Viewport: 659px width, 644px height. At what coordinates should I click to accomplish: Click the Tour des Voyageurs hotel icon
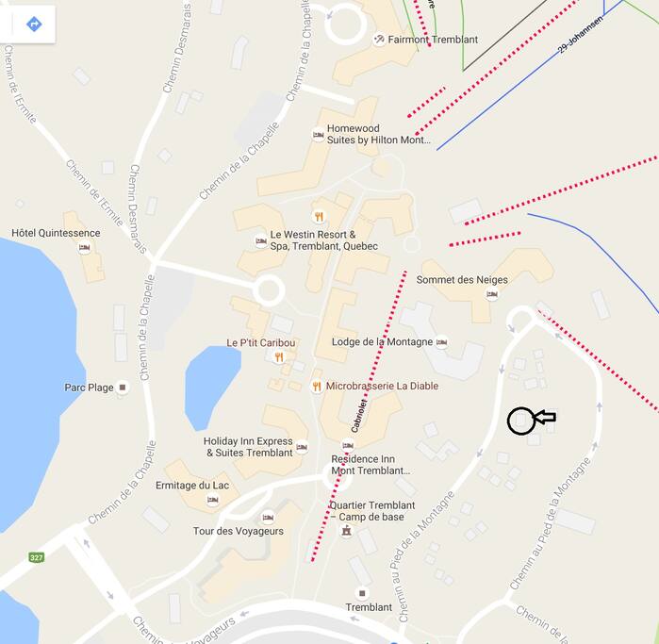268,517
